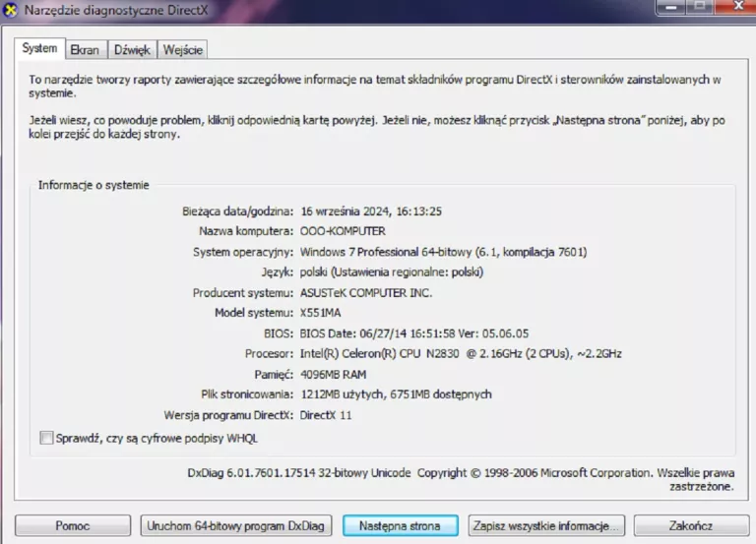Screen dimensions: 756x544
Task: Click the Język label
Action: tap(278, 272)
